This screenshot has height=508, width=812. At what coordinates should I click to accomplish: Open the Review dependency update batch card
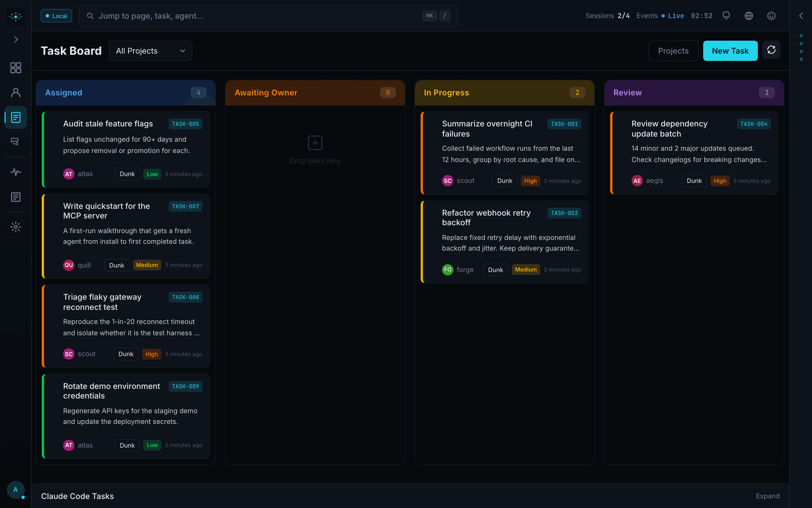pos(694,153)
